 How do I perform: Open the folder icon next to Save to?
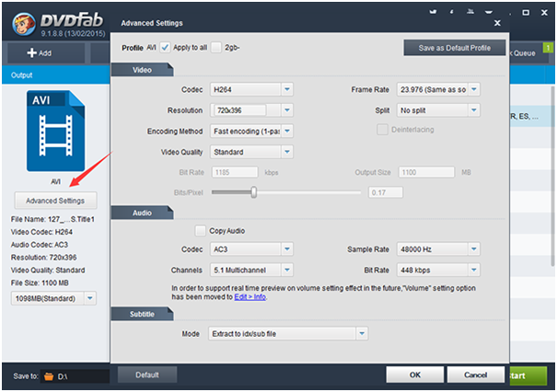[x=49, y=376]
